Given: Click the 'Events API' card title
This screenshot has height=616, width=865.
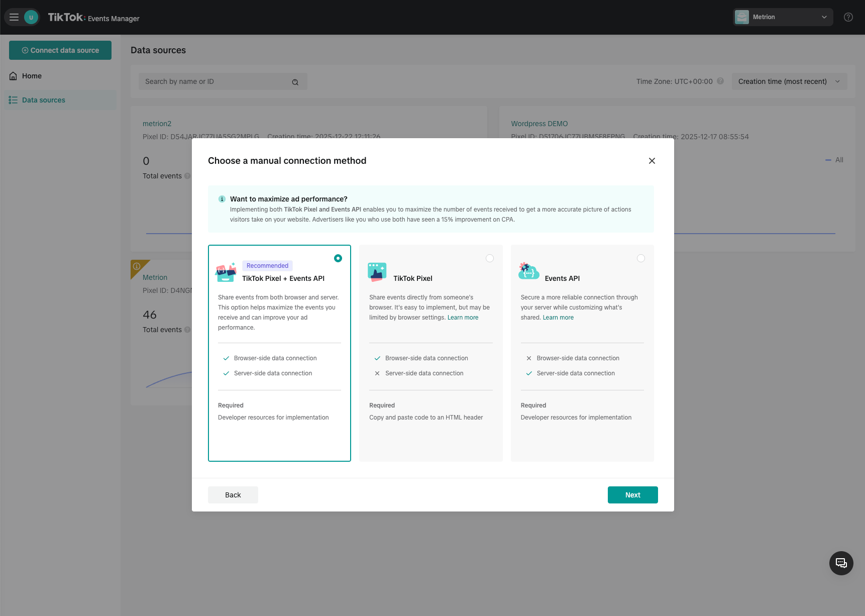Looking at the screenshot, I should pyautogui.click(x=563, y=278).
